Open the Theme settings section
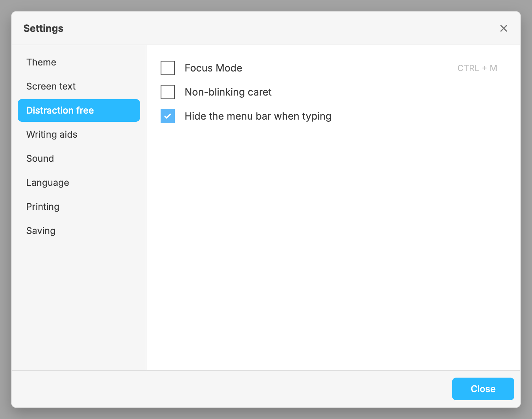 pos(79,62)
